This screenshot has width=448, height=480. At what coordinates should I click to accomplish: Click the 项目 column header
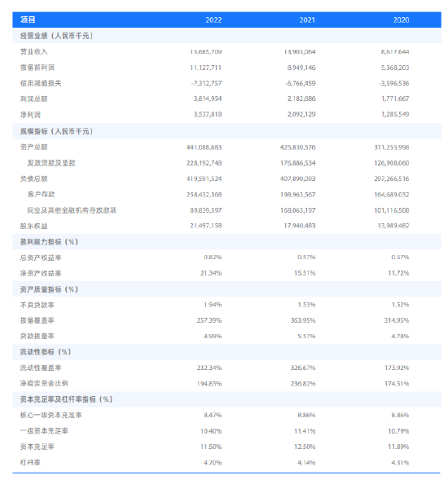[x=28, y=20]
